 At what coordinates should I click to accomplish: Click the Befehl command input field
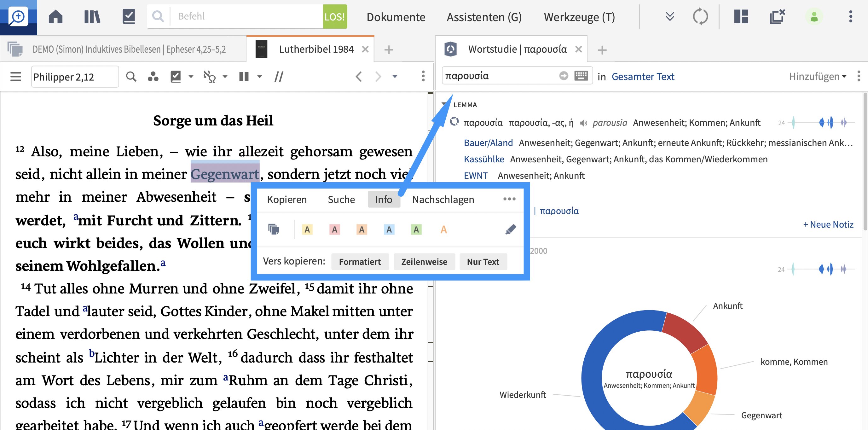pos(247,16)
